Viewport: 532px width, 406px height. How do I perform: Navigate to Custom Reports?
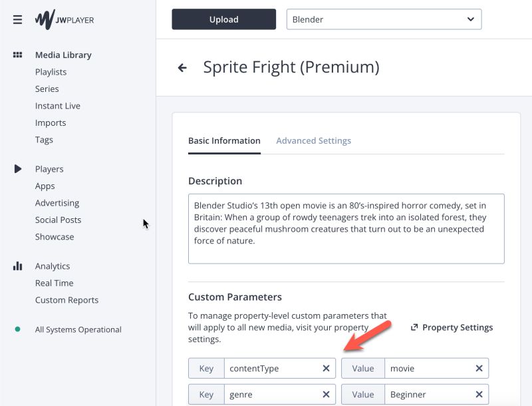[x=66, y=300]
